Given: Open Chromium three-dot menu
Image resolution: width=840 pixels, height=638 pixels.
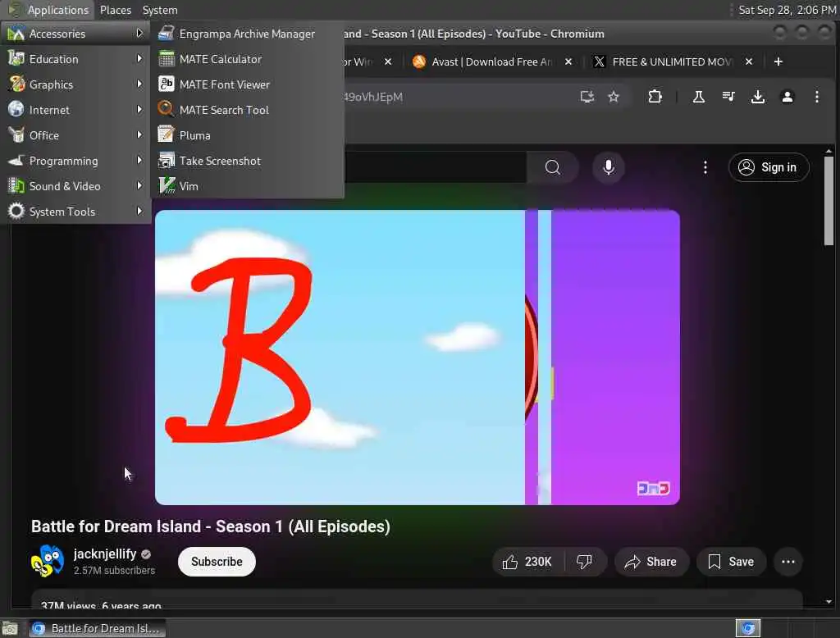Looking at the screenshot, I should pos(816,97).
